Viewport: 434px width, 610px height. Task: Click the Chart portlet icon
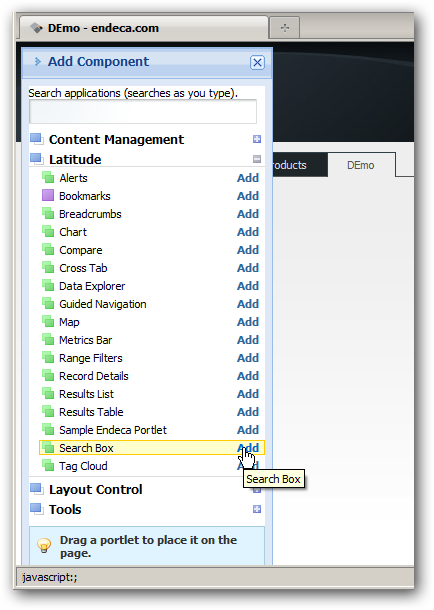pos(48,231)
